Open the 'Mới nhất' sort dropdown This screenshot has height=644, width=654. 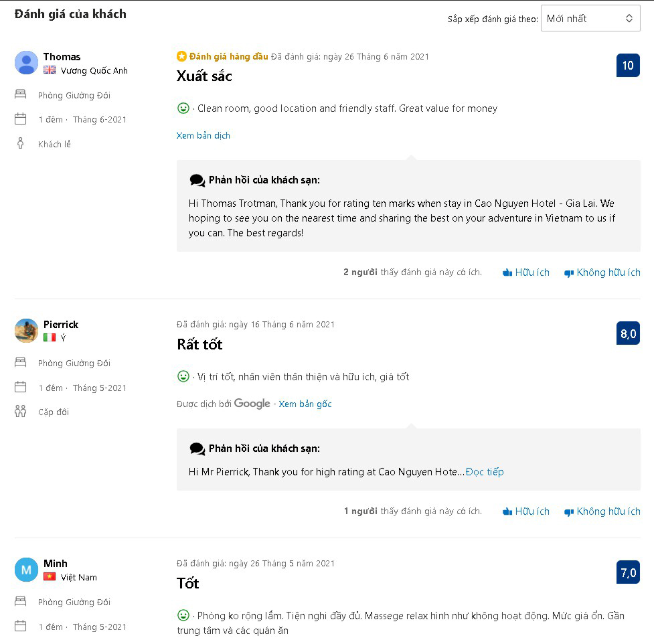[590, 18]
